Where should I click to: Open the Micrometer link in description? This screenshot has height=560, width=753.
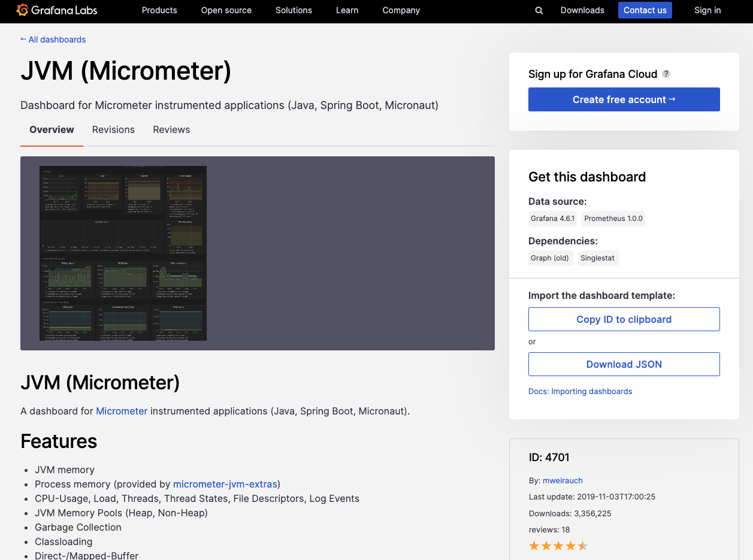coord(122,411)
